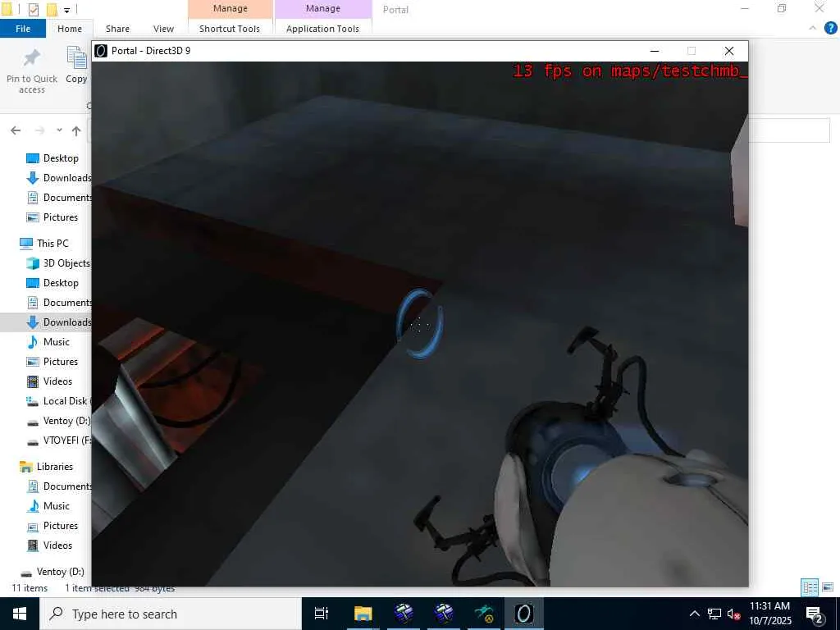The width and height of the screenshot is (840, 630).
Task: Minimize the Portal game window
Action: click(655, 51)
